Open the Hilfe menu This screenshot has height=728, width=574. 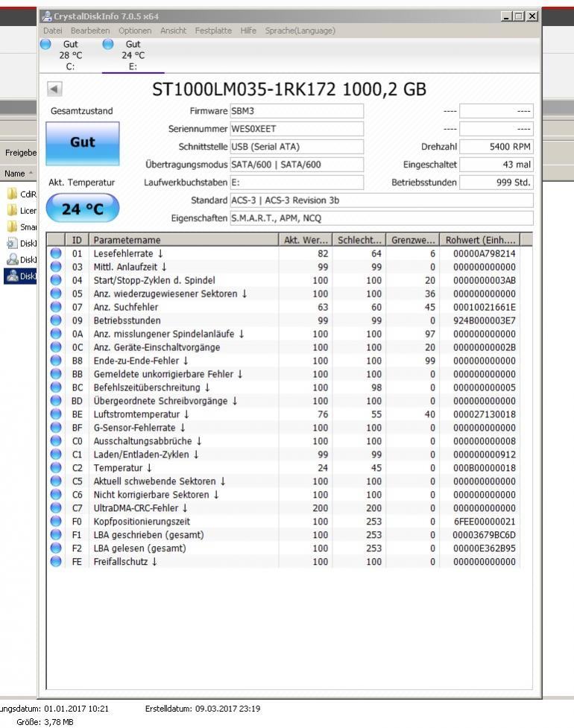pyautogui.click(x=248, y=31)
